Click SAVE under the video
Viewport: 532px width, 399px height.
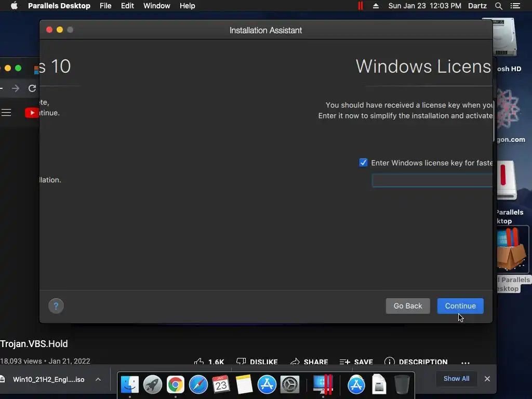pyautogui.click(x=356, y=362)
